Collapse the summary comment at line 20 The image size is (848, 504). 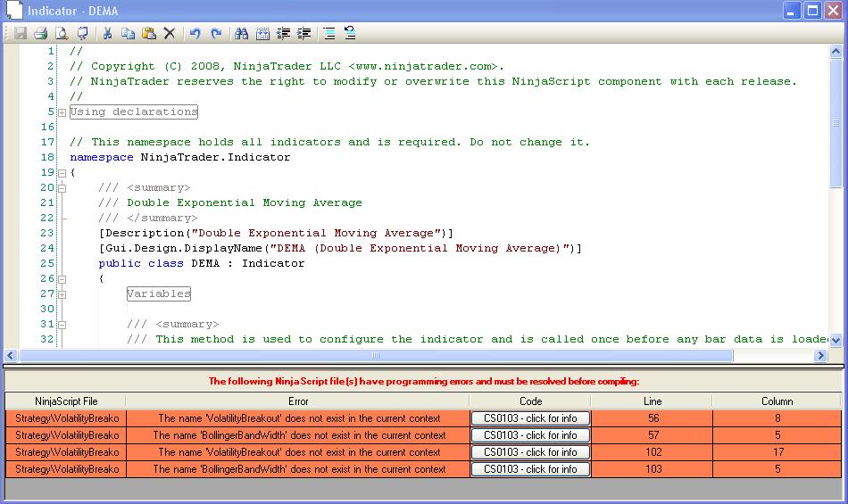click(x=62, y=188)
